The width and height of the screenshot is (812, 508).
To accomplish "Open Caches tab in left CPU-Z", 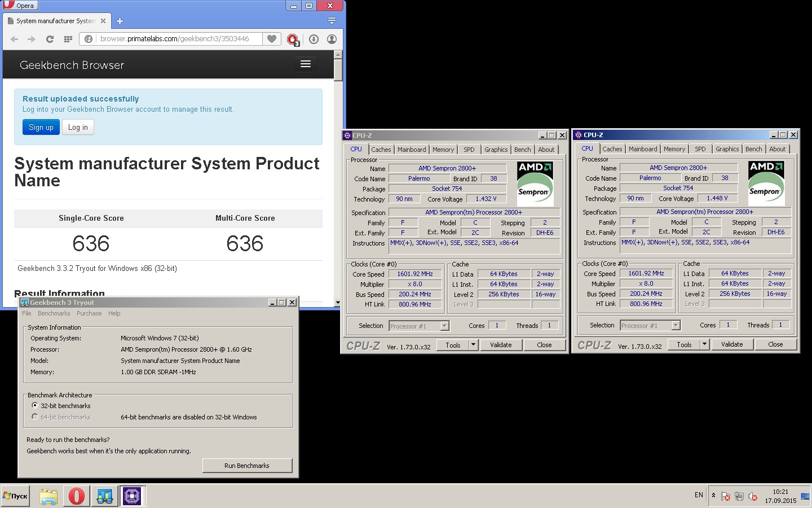I will pos(381,150).
